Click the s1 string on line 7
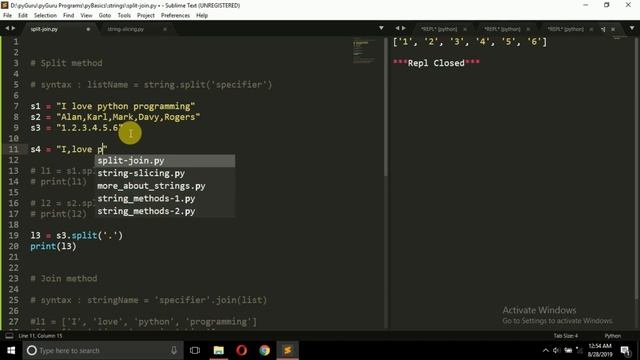 (x=126, y=106)
